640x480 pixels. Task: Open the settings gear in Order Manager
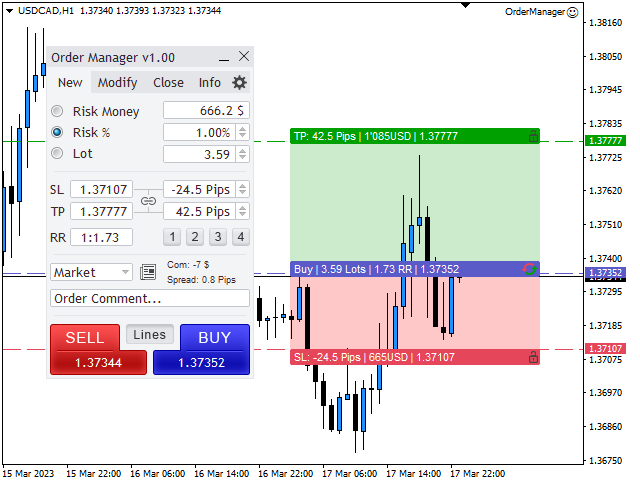pyautogui.click(x=239, y=82)
